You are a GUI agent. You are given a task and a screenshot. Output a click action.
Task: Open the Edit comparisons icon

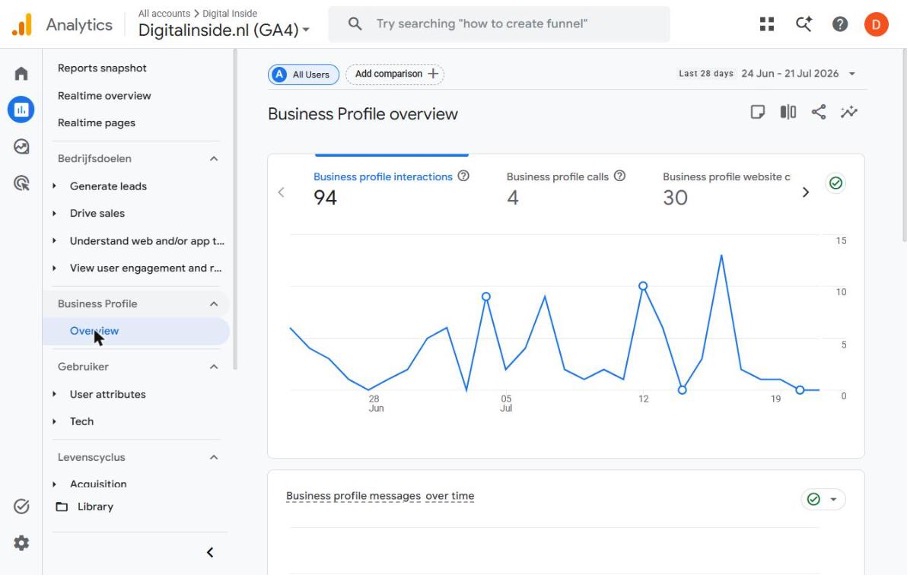788,112
